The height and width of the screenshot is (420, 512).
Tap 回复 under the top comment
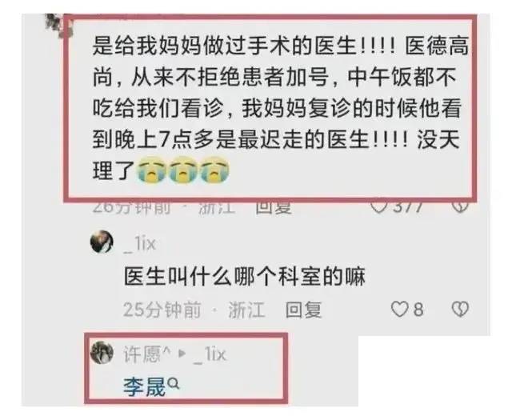pos(274,207)
